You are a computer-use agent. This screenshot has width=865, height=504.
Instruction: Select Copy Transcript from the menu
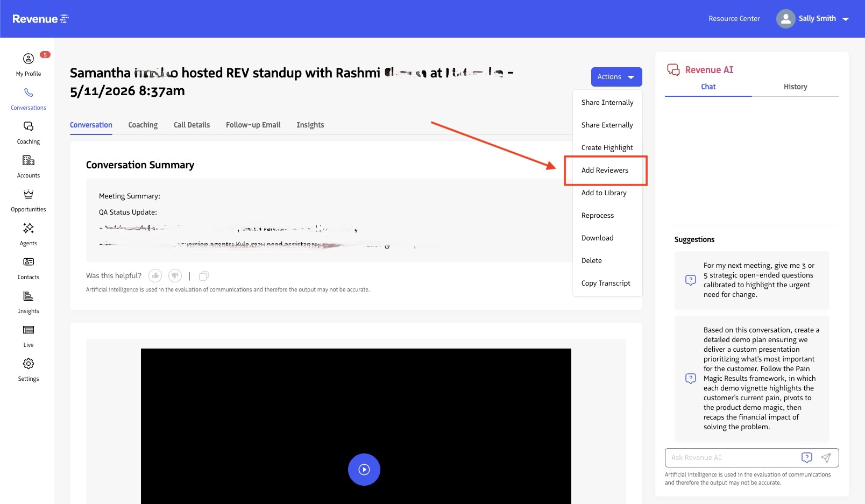607,283
